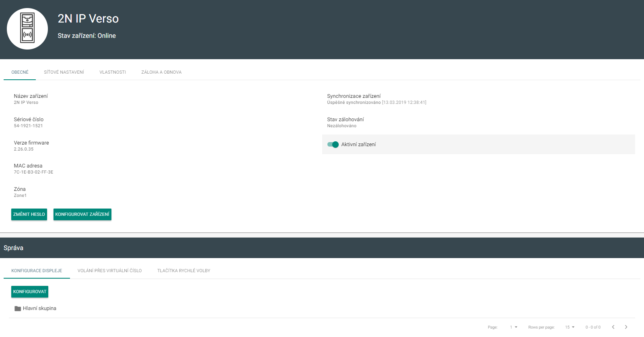
Task: Go to next page with right chevron
Action: click(x=626, y=327)
